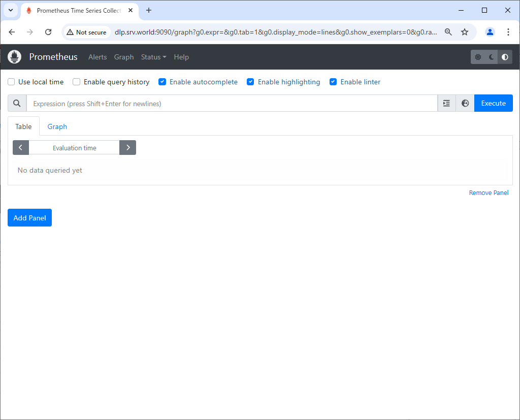Reload the Prometheus page

click(48, 32)
